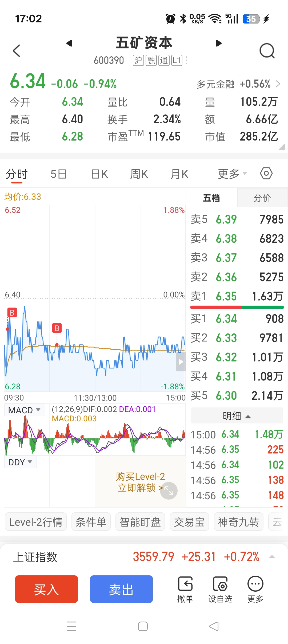Viewport: 288px width, 644px height.
Task: Open the MACD indicator dropdown
Action: pyautogui.click(x=25, y=410)
